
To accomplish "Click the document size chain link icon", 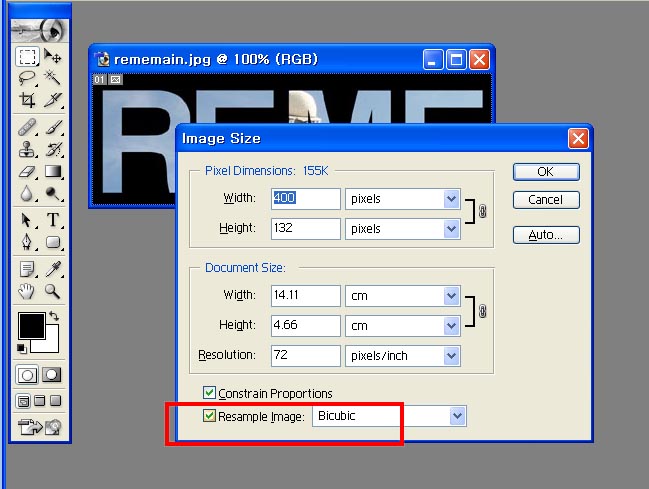I will [x=482, y=311].
